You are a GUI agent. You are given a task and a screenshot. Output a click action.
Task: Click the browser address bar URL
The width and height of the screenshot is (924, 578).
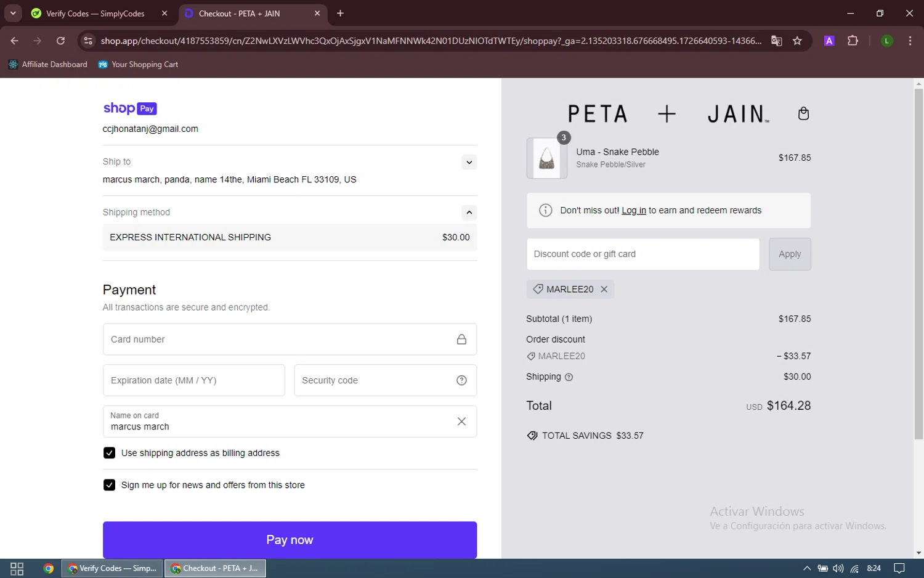[431, 41]
